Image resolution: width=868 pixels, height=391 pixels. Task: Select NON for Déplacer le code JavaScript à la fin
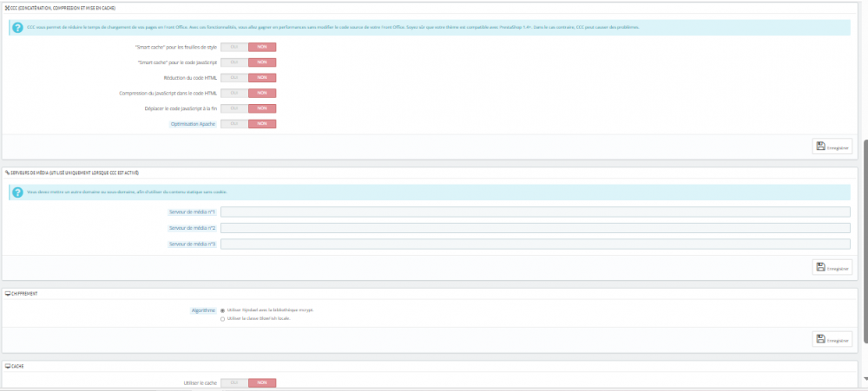pos(262,108)
